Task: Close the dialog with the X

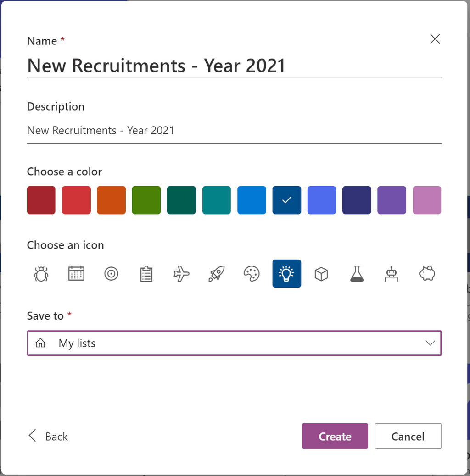Action: pyautogui.click(x=435, y=39)
